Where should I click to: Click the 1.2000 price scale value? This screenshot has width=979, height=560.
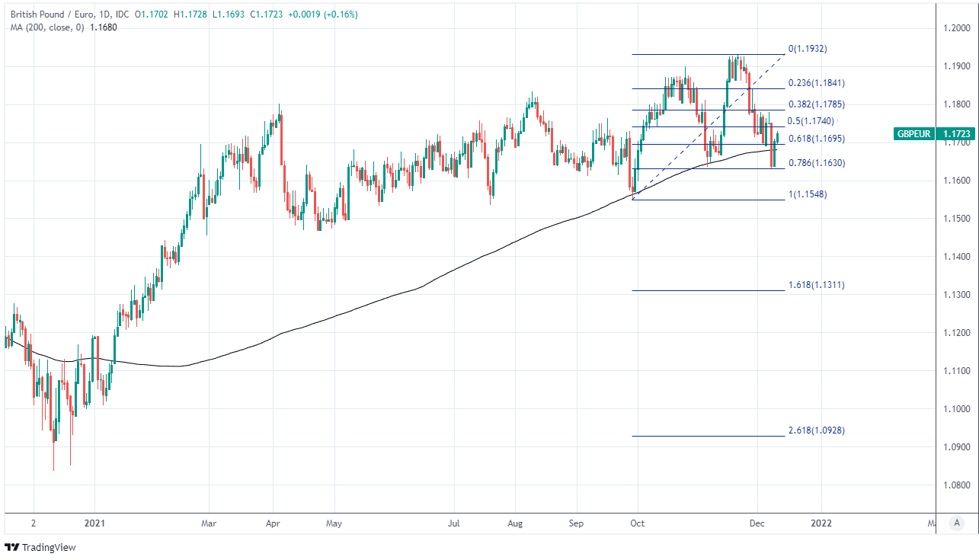(x=956, y=28)
